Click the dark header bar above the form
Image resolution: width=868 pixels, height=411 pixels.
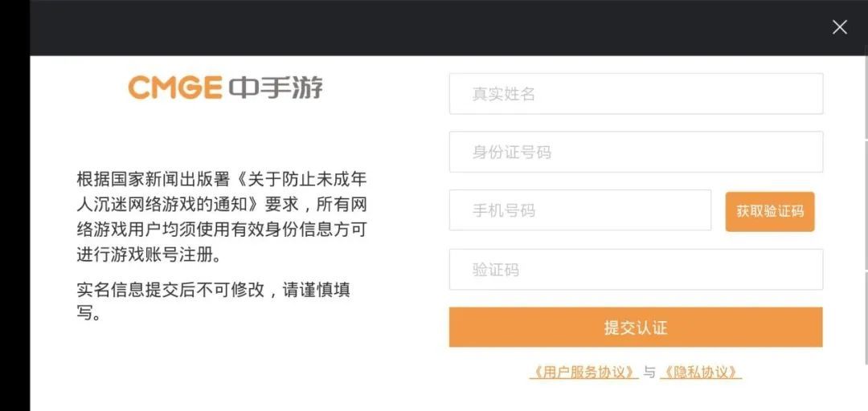pos(402,27)
